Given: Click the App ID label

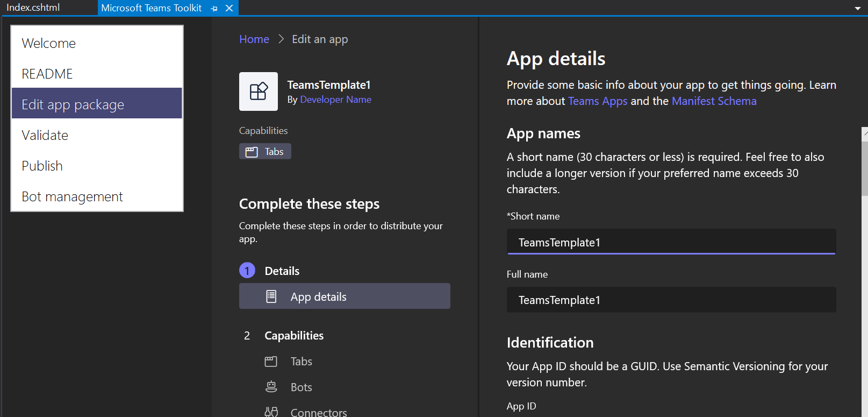Looking at the screenshot, I should coord(521,406).
